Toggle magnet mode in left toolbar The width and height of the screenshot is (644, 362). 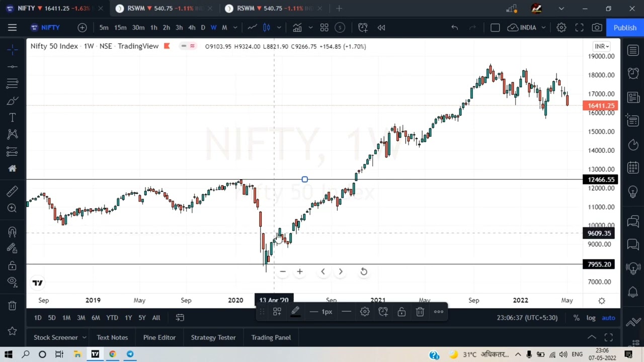[x=13, y=232]
